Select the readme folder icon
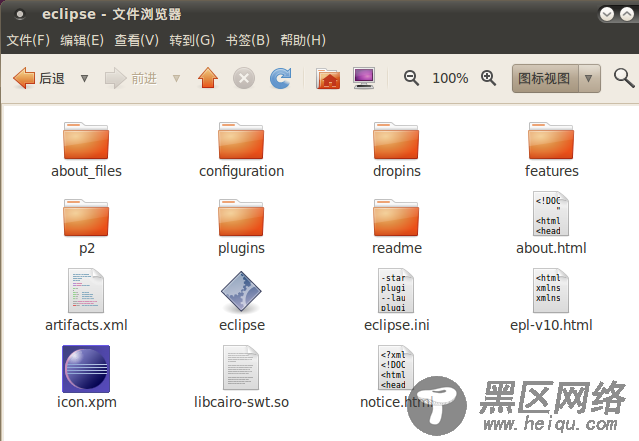The width and height of the screenshot is (639, 441). (396, 218)
